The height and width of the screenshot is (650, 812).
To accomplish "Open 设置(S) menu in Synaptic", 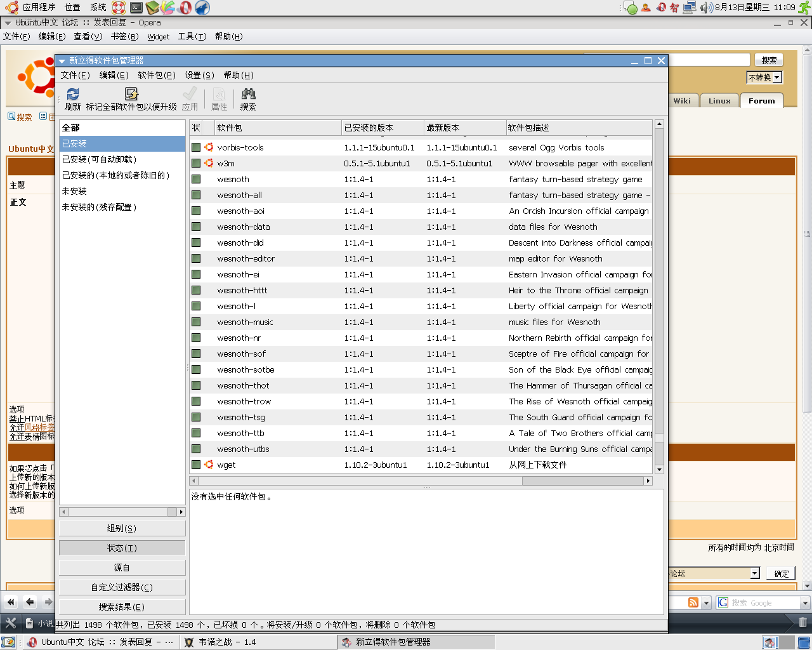I will pos(199,75).
